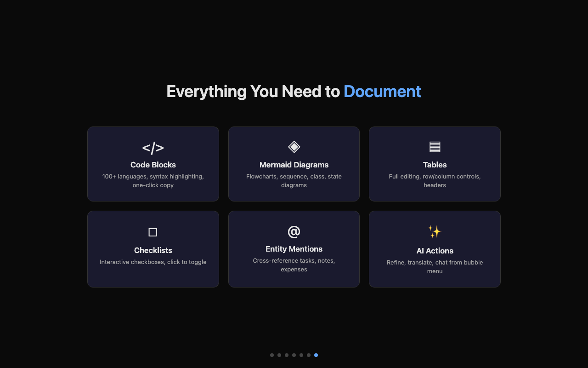Open the Code Blocks card

(153, 164)
